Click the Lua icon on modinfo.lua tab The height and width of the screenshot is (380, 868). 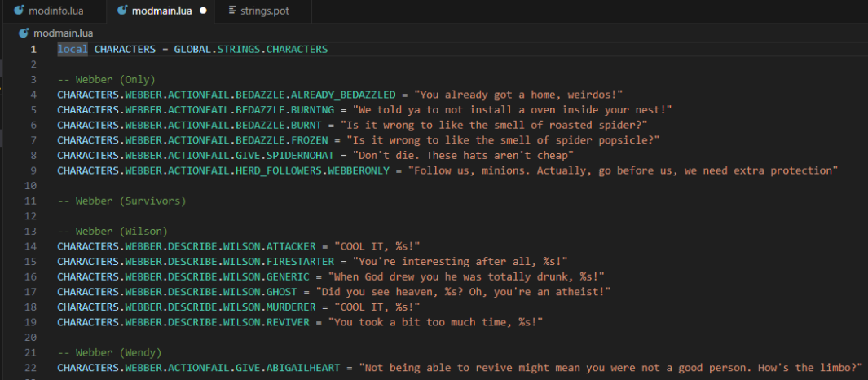coord(19,11)
